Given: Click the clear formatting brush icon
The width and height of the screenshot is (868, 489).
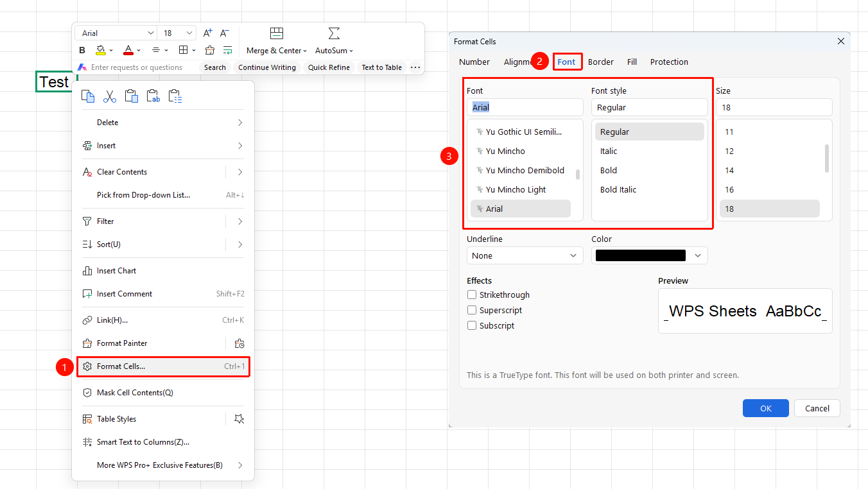Looking at the screenshot, I should (209, 50).
